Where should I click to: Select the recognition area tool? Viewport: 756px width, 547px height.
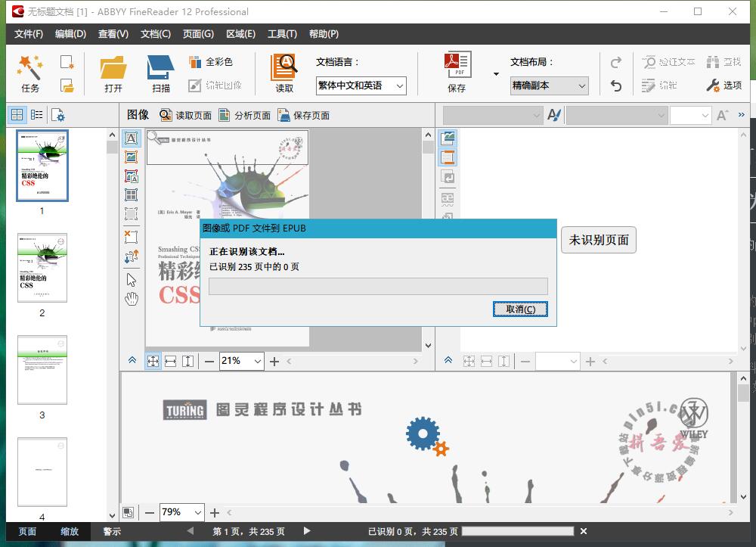[131, 213]
